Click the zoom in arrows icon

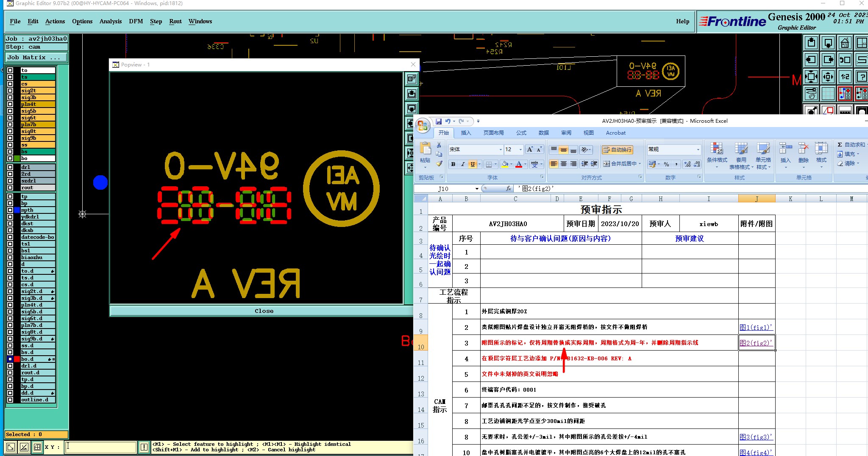[x=811, y=77]
